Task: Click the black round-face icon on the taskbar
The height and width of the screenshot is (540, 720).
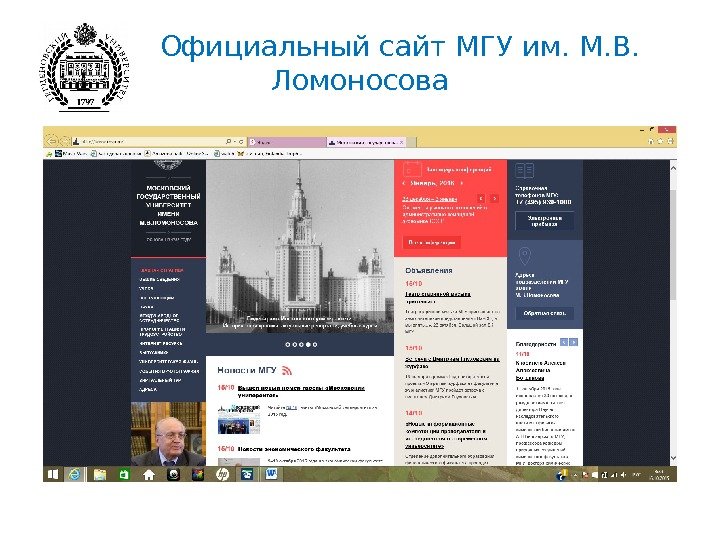Action: (173, 474)
